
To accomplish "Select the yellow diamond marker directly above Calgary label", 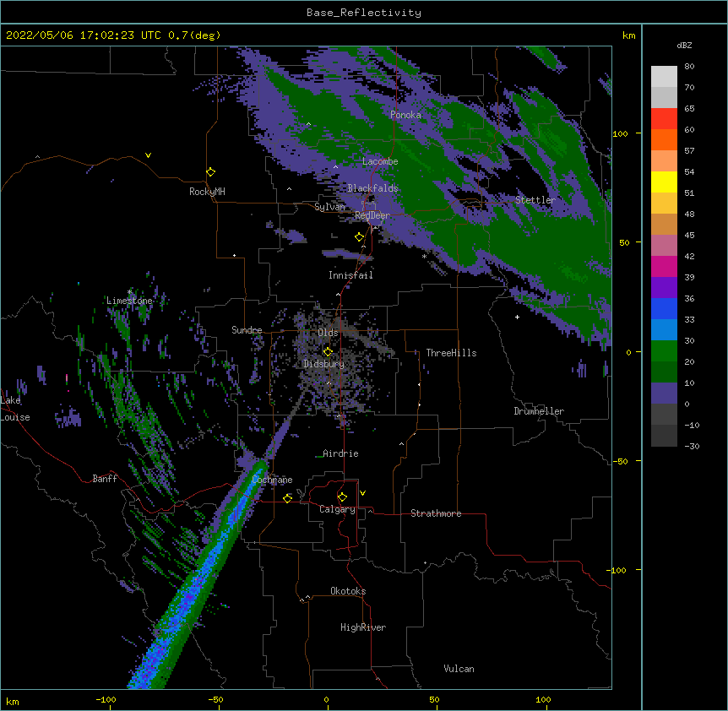I will (342, 497).
